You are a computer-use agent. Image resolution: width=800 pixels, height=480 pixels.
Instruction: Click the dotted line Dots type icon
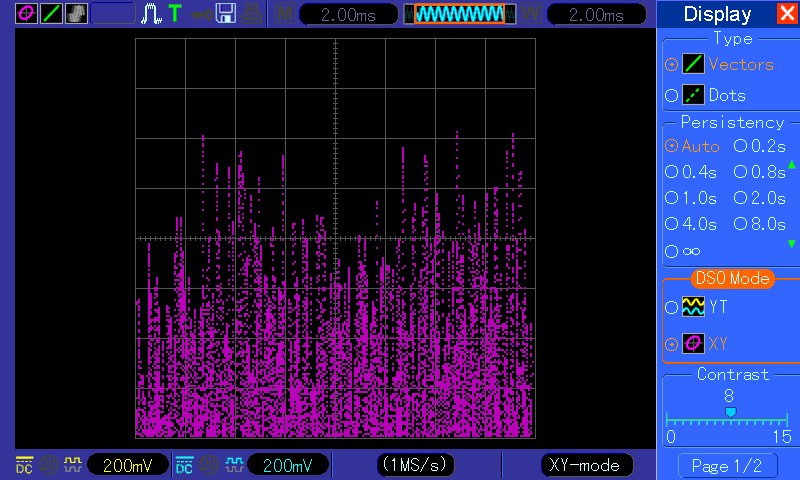(693, 95)
